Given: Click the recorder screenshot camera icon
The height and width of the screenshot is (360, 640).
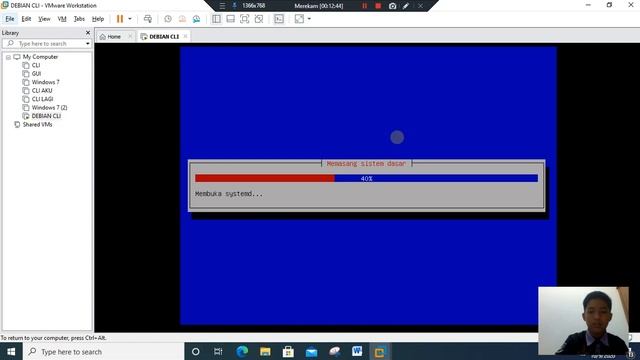Looking at the screenshot, I should pos(392,6).
